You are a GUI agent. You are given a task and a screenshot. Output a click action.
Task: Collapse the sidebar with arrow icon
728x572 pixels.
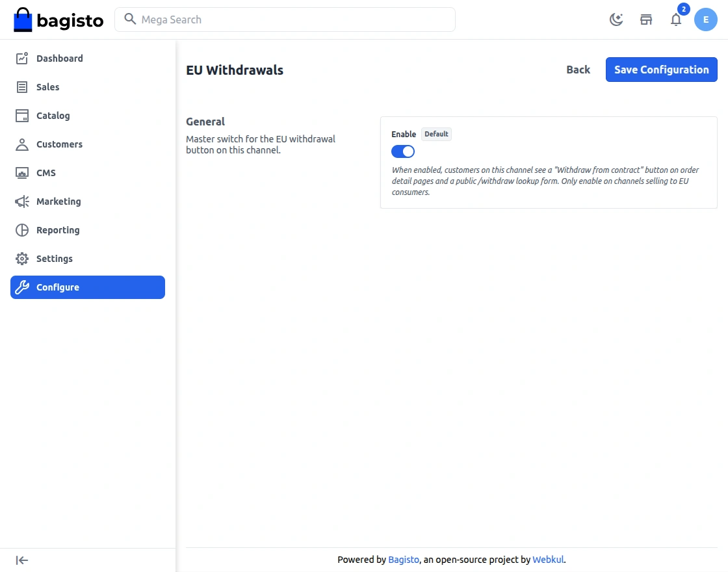[22, 560]
